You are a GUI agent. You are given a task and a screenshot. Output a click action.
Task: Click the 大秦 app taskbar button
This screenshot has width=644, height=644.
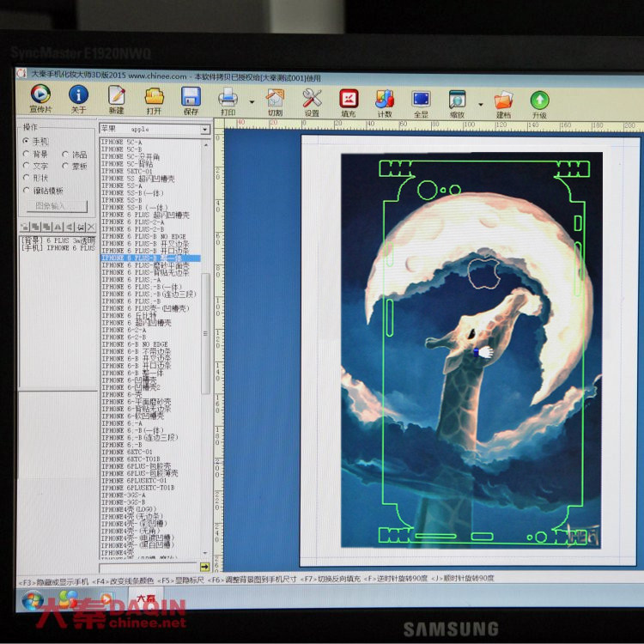point(146,598)
